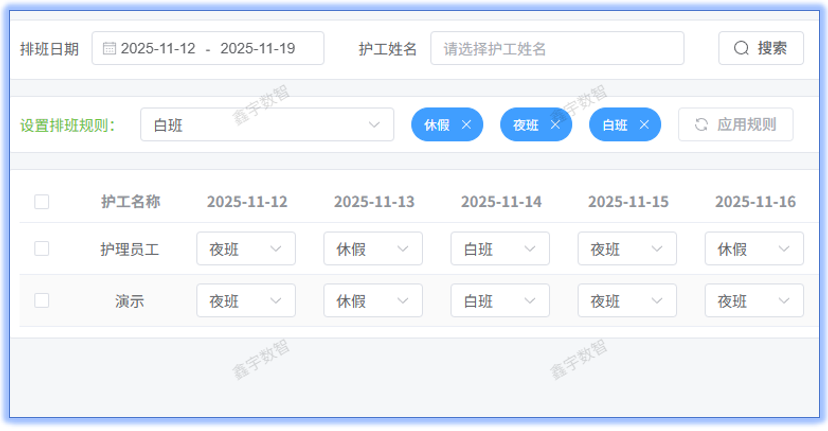Open 演示 shift dropdown for 2025-11-14

point(500,301)
